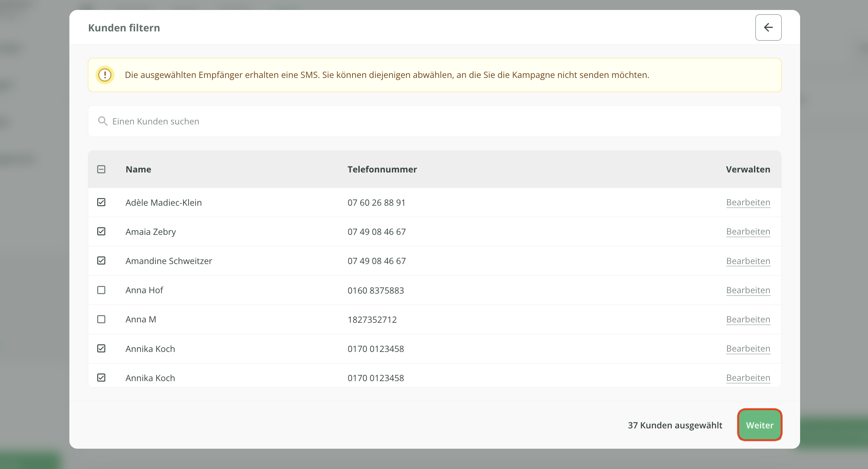The image size is (868, 469).
Task: Uncheck Adèle Madiec-Klein's checkbox
Action: (x=101, y=202)
